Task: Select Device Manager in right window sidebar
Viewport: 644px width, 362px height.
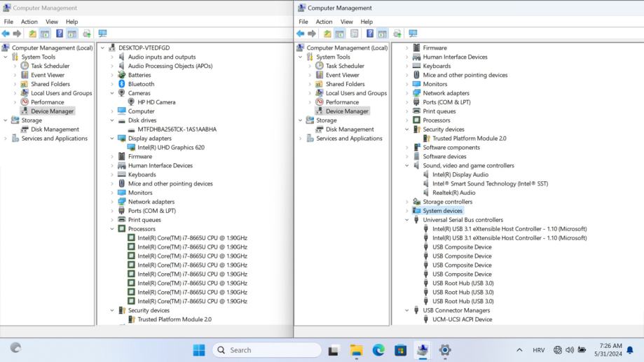Action: [x=347, y=111]
